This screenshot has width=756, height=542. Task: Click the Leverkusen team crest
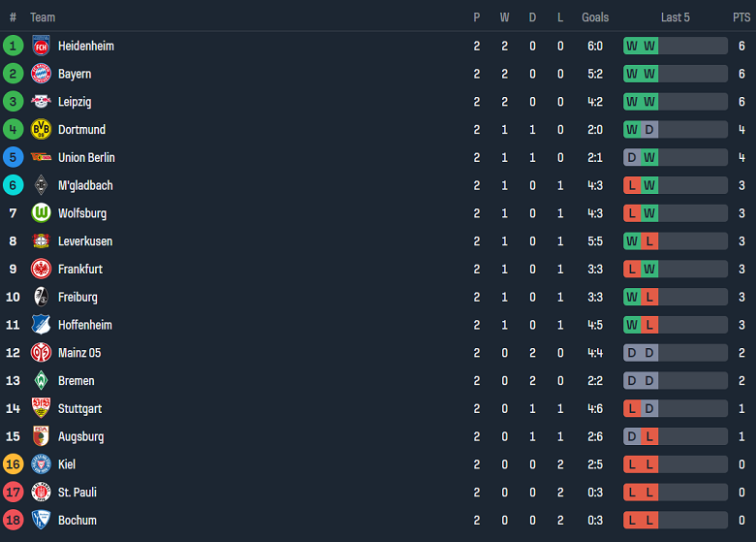[x=41, y=241]
